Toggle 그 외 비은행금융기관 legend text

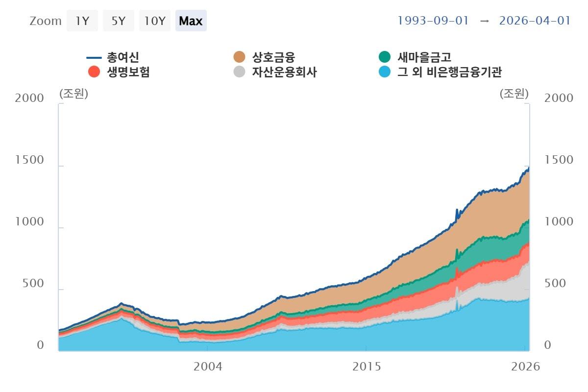pyautogui.click(x=449, y=72)
